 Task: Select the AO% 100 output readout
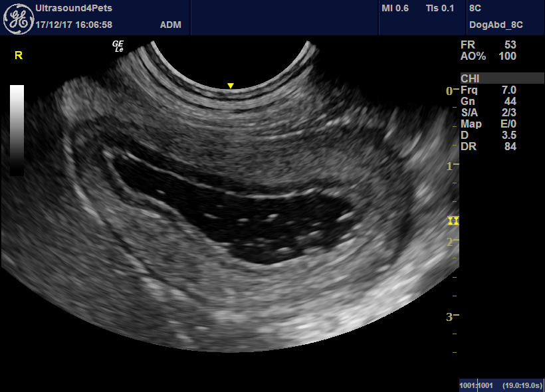(x=489, y=56)
